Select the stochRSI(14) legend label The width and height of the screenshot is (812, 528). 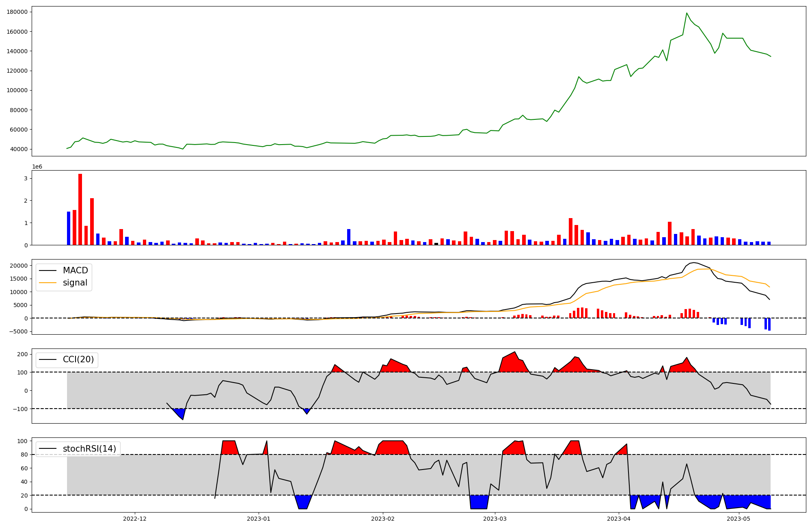pos(89,449)
